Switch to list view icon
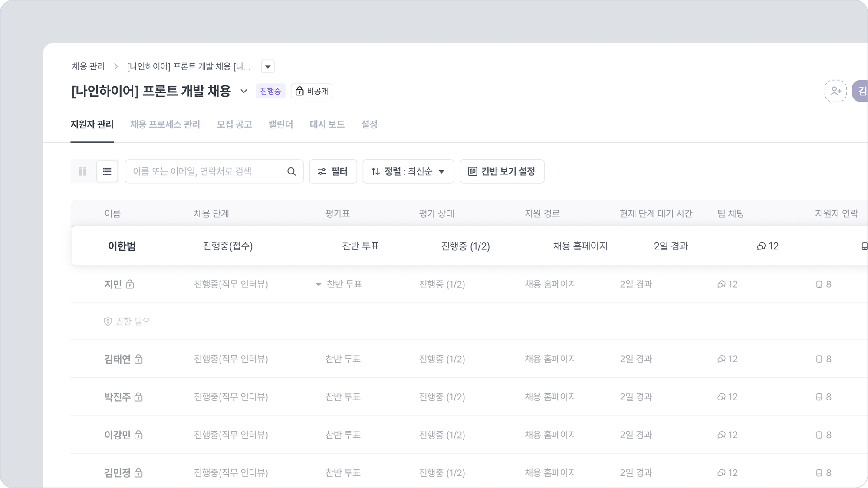 coord(107,171)
